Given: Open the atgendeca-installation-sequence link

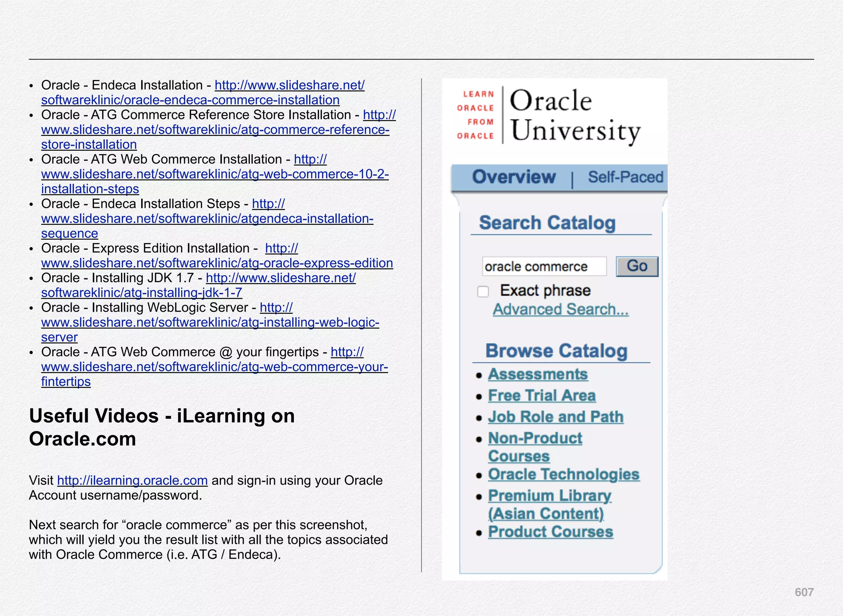Looking at the screenshot, I should click(x=207, y=219).
